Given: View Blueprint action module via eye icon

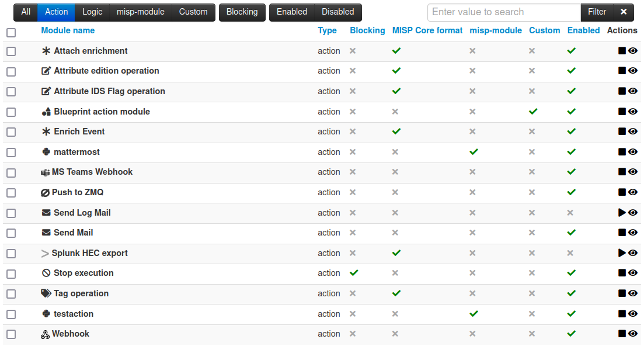Looking at the screenshot, I should 633,112.
